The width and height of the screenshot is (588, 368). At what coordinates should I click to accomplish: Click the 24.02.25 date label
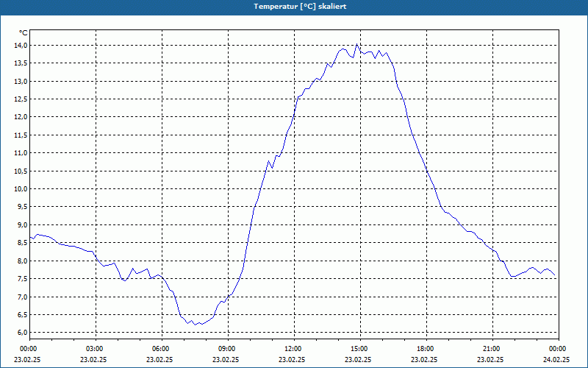556,359
